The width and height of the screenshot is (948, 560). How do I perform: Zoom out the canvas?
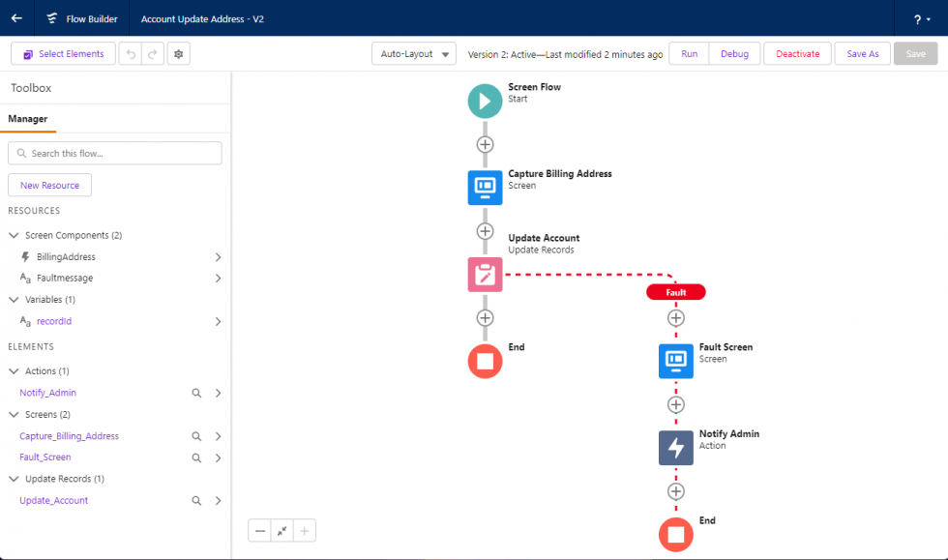(x=260, y=531)
